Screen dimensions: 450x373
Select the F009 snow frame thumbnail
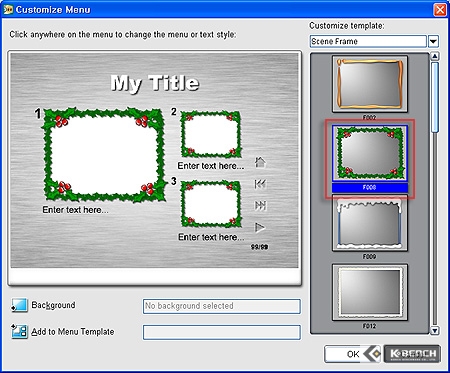click(x=370, y=223)
